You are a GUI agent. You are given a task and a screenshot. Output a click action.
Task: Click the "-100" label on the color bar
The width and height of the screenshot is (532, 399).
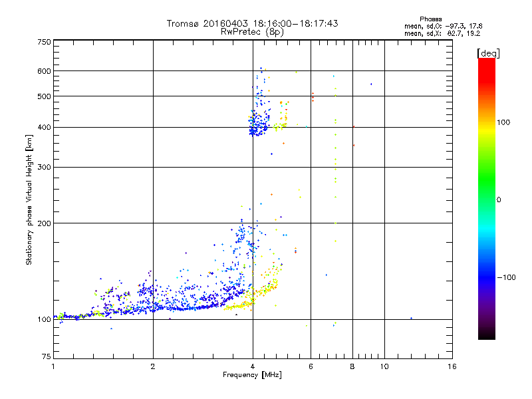[506, 277]
